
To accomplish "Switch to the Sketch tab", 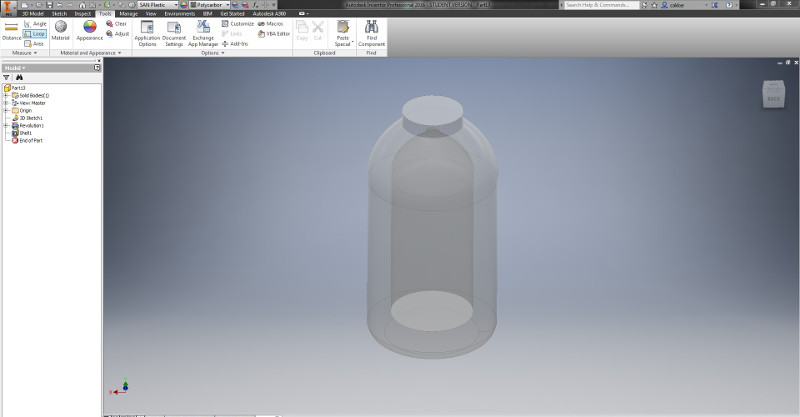I will (60, 14).
